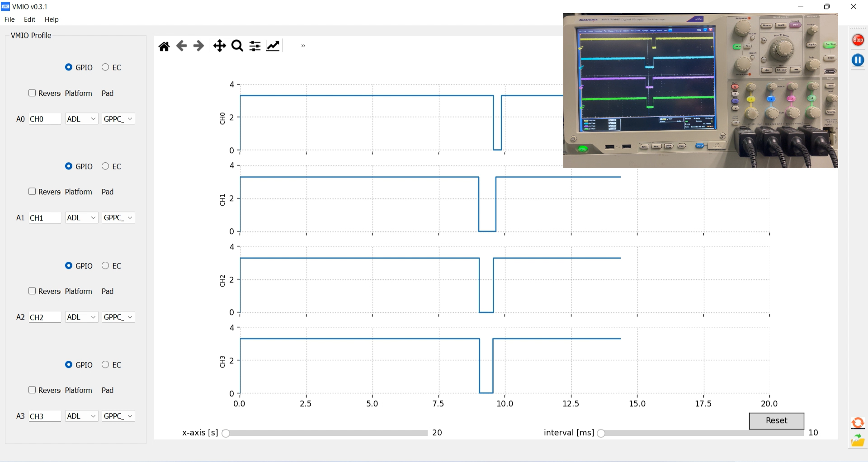Open ADL platform dropdown for A1
Image resolution: width=868 pixels, height=462 pixels.
82,217
